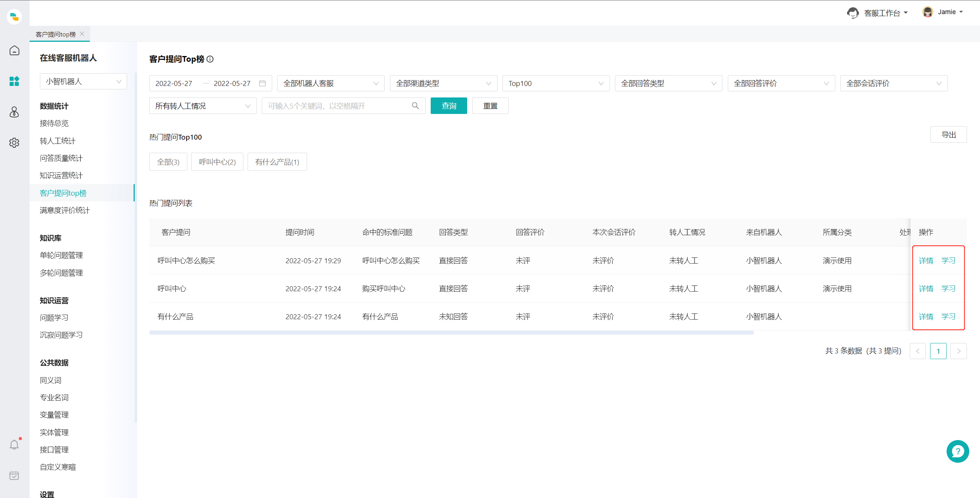Click the keyword search input field

(x=344, y=106)
